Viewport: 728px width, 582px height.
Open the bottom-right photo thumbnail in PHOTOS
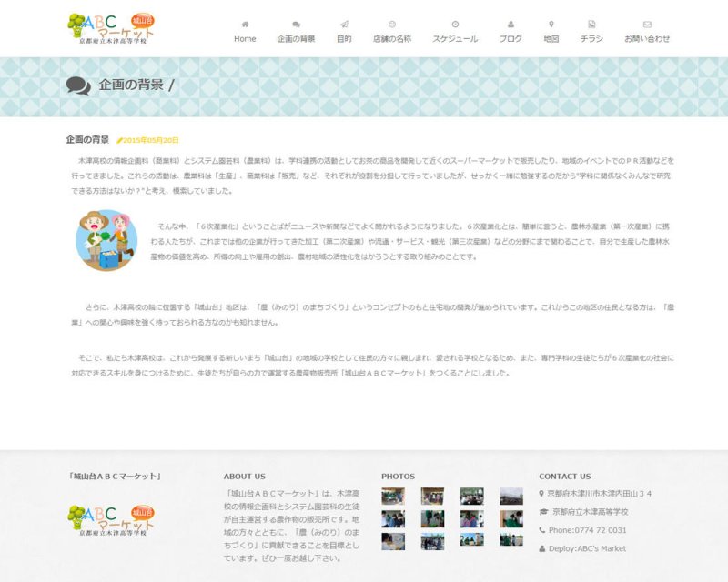pos(511,540)
